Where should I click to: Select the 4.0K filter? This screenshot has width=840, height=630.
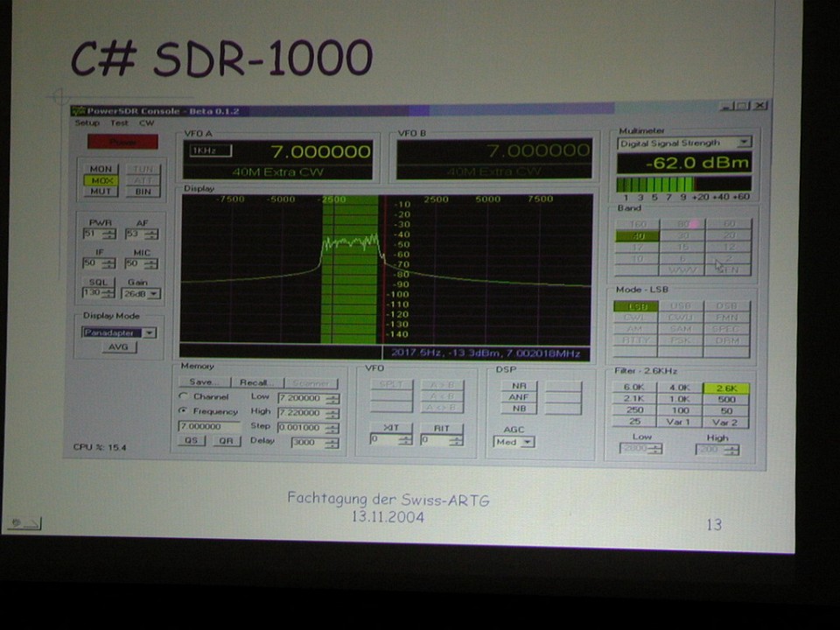[679, 388]
